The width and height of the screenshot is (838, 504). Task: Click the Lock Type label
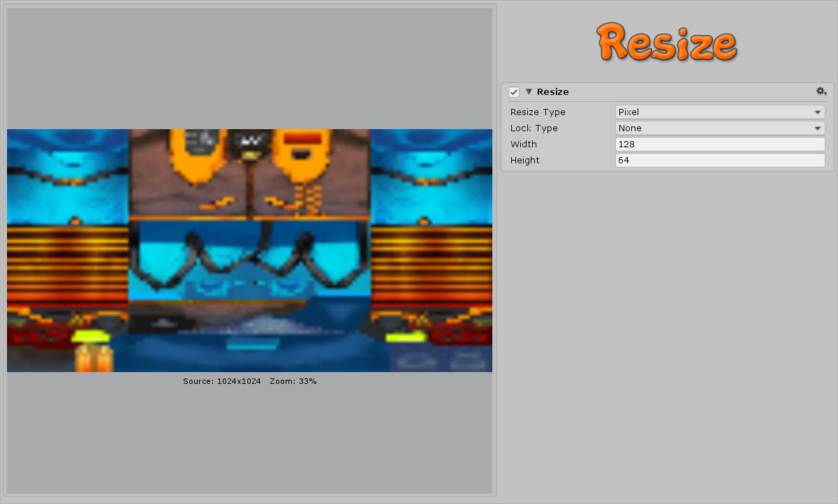534,128
